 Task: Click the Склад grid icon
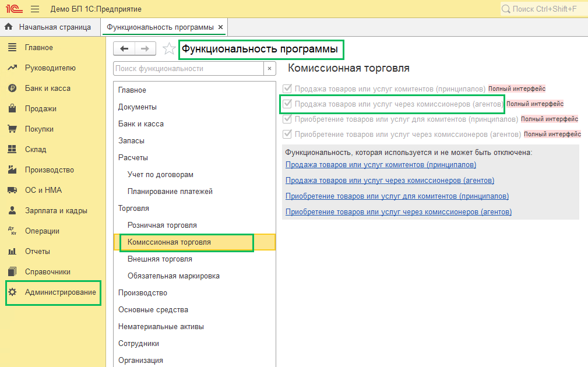[x=12, y=149]
